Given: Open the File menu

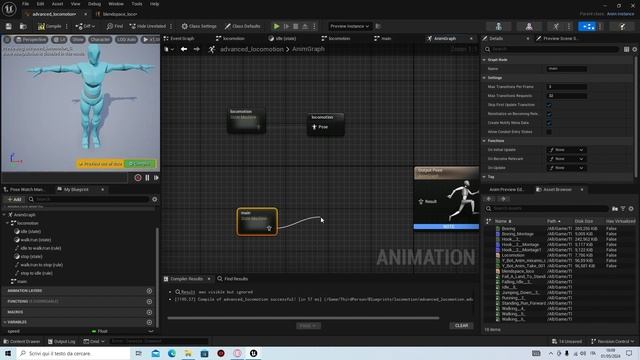Looking at the screenshot, I should (25, 4).
